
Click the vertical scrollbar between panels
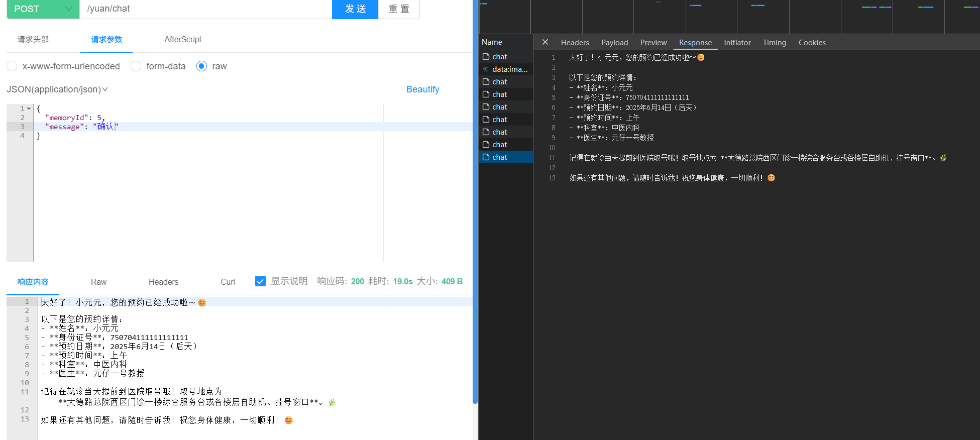[475, 201]
